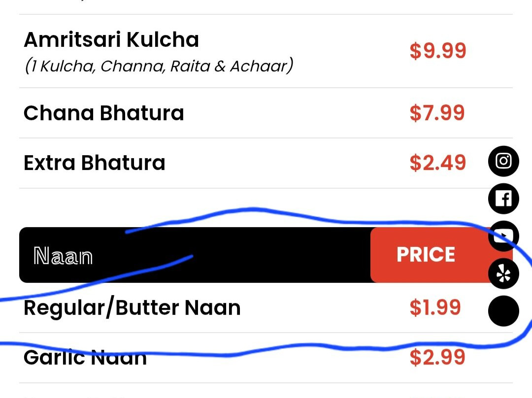Image resolution: width=532 pixels, height=398 pixels.
Task: Choose the Chana Bhatura menu item
Action: (103, 113)
